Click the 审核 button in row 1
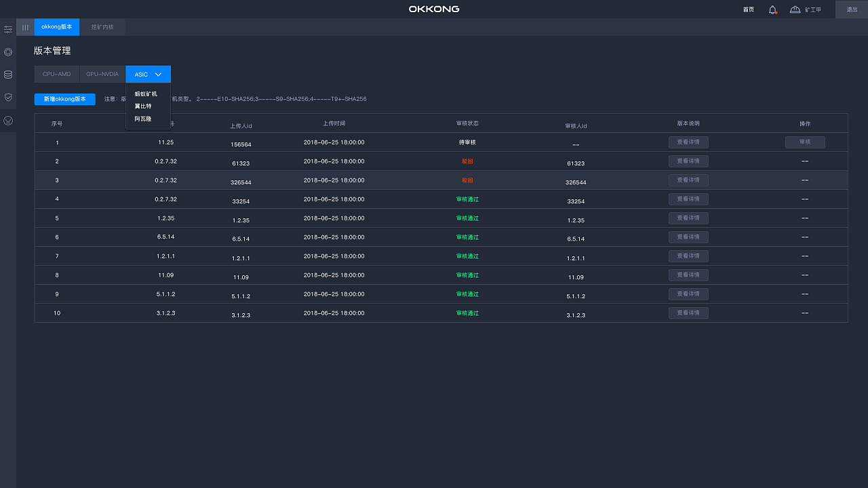 (x=805, y=142)
